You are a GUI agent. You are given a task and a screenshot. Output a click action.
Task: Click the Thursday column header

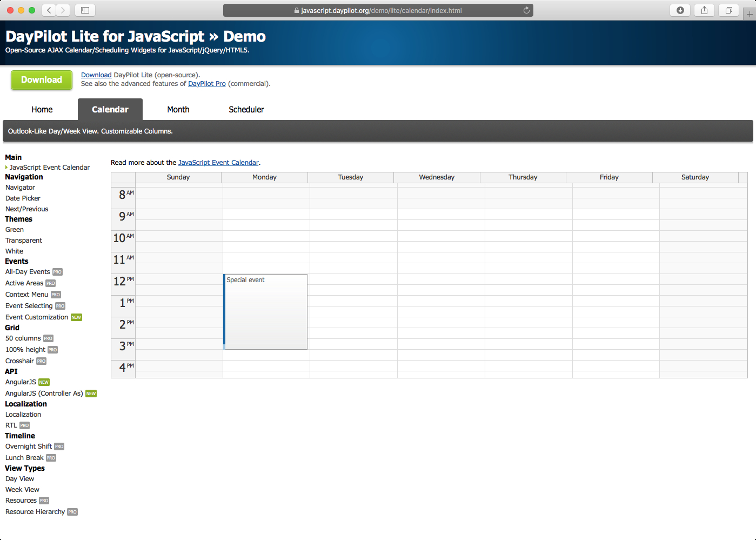pos(523,177)
